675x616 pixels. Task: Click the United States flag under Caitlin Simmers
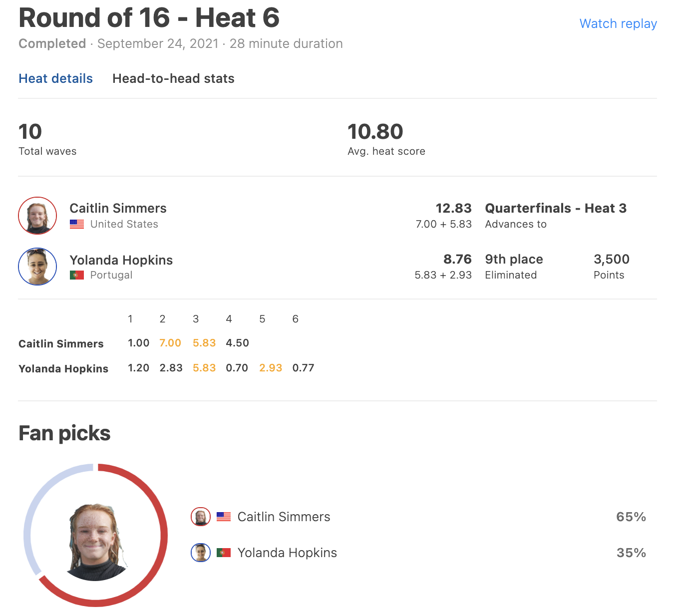77,224
